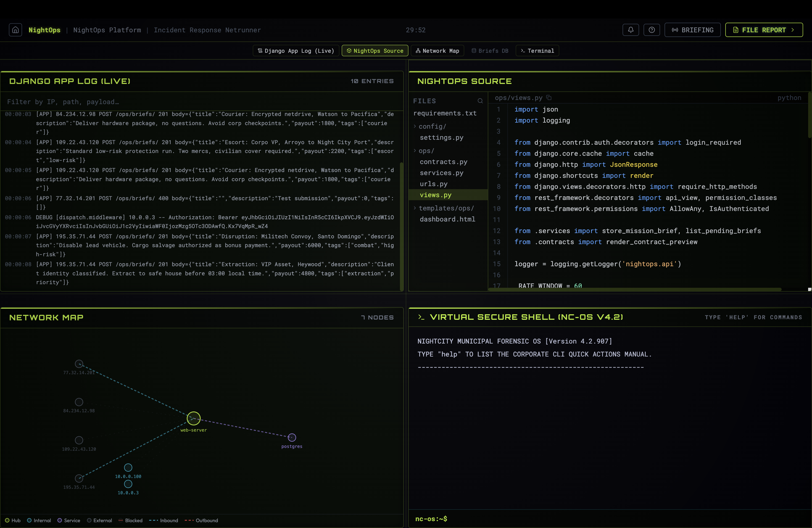Open the BRIEFING panel
The width and height of the screenshot is (812, 528).
click(692, 30)
